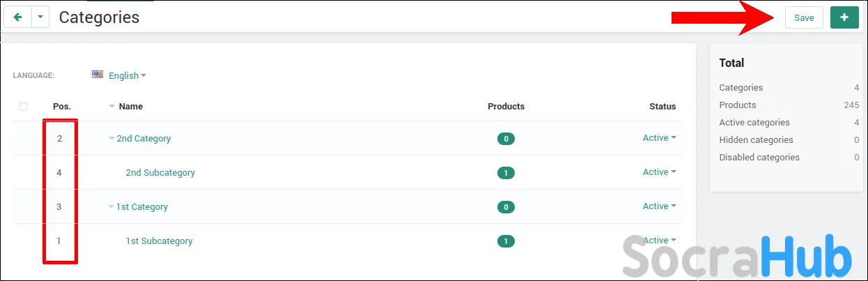Viewport: 868px width, 281px height.
Task: Open the dropdown beside the back arrow
Action: pyautogui.click(x=40, y=17)
